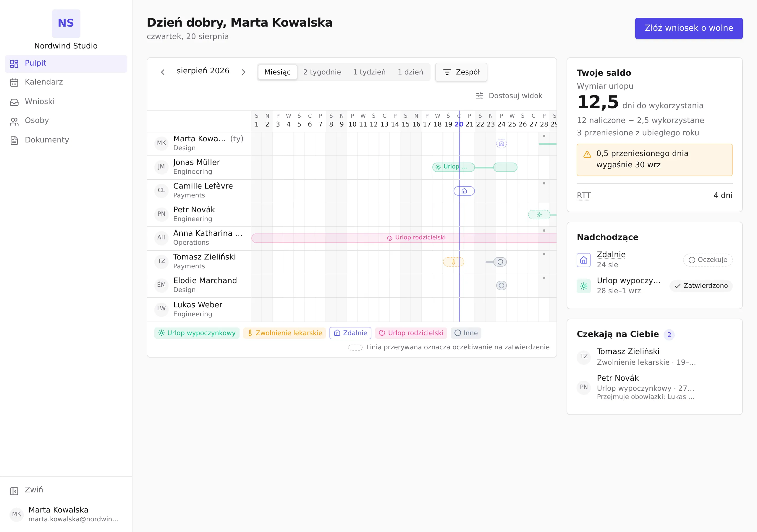Click the filter icon beside Zespół
The image size is (757, 532).
click(447, 72)
